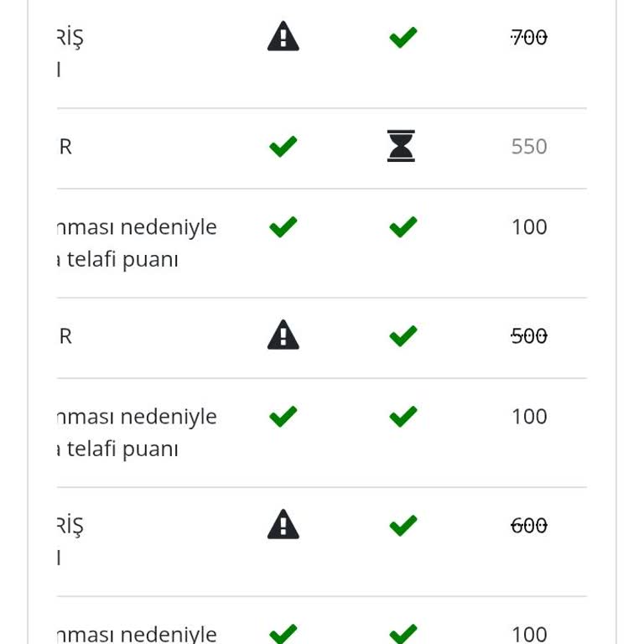Click the hourglass icon in the 550 row

pyautogui.click(x=401, y=146)
